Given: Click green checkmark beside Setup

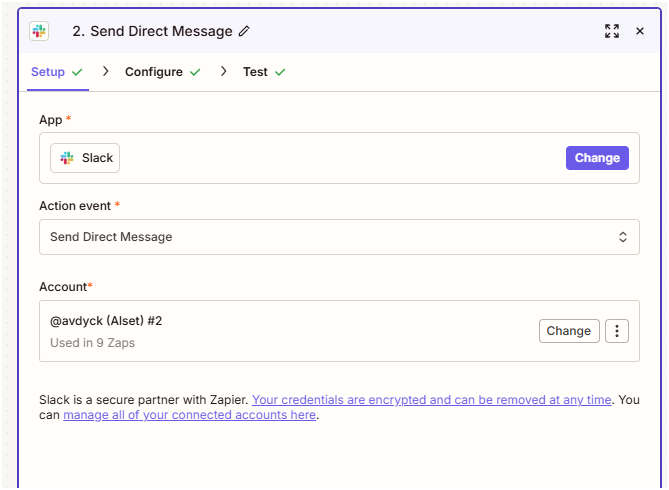Looking at the screenshot, I should click(77, 72).
